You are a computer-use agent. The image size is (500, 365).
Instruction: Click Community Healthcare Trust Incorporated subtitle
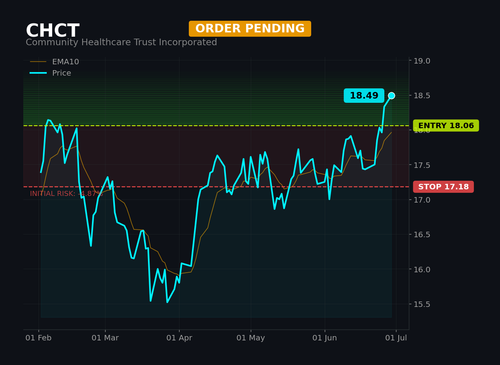coord(121,42)
